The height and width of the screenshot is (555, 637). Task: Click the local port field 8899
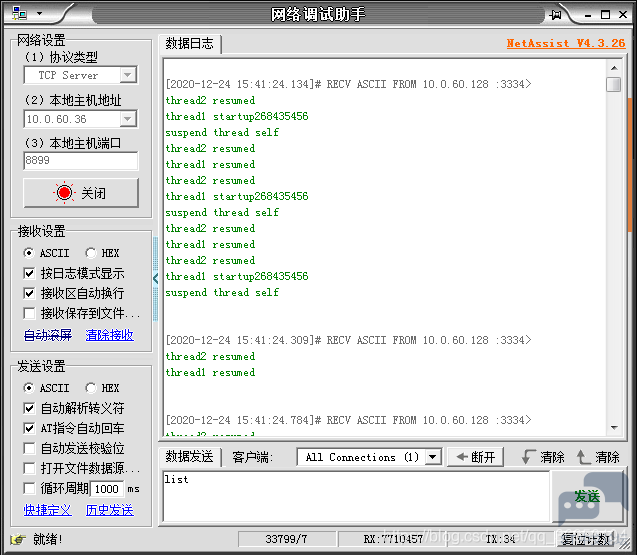click(x=80, y=160)
